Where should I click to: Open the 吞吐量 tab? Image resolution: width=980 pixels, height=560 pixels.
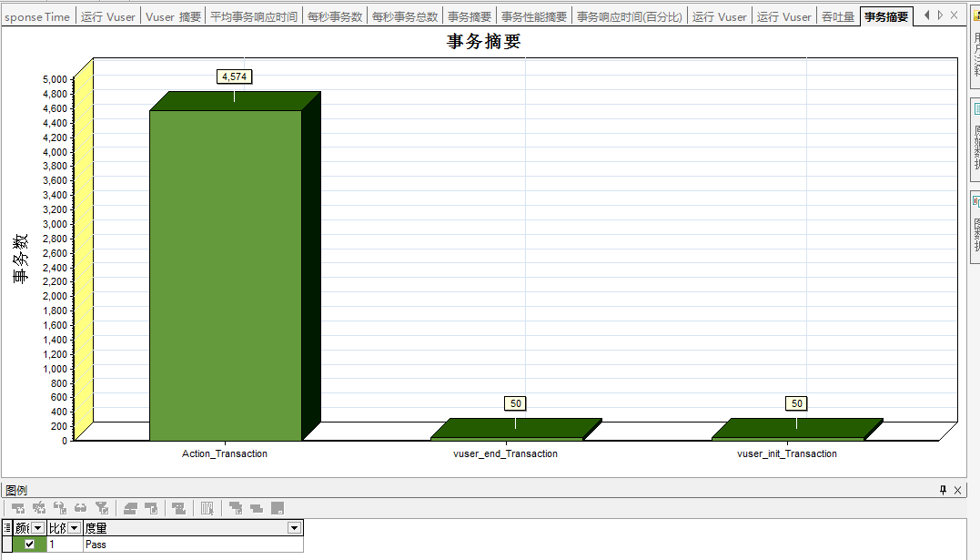click(x=837, y=15)
